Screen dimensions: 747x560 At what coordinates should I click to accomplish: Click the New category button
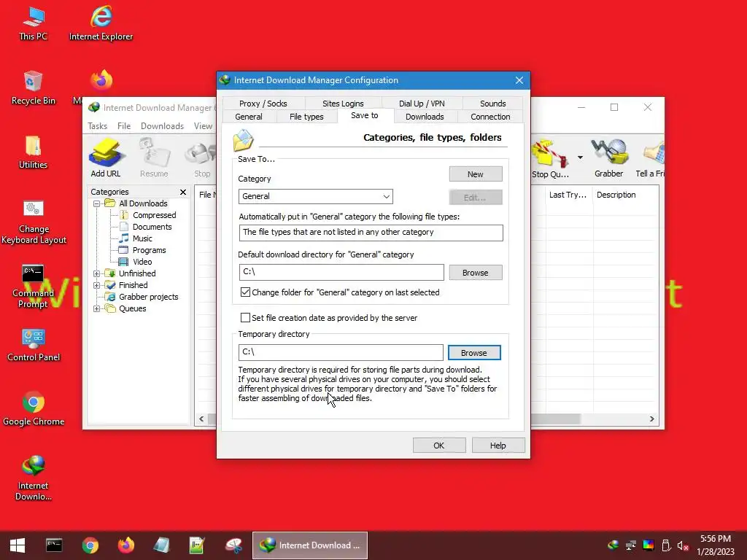click(x=476, y=174)
